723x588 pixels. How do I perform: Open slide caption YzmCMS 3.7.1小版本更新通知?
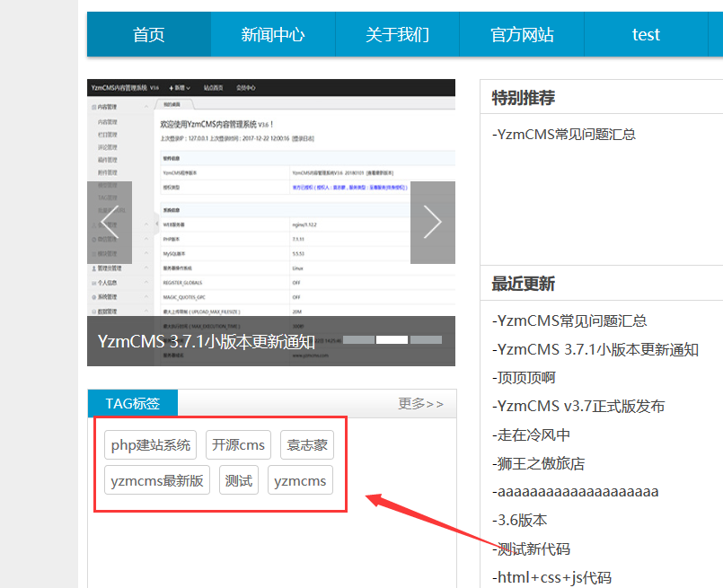pyautogui.click(x=206, y=341)
